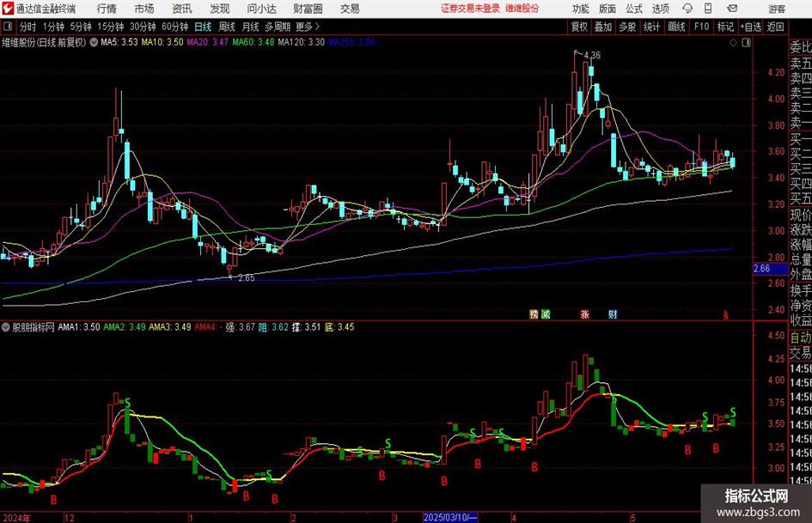Click the AMA1: 3.50 indicator label
Image resolution: width=812 pixels, height=523 pixels.
tap(79, 327)
